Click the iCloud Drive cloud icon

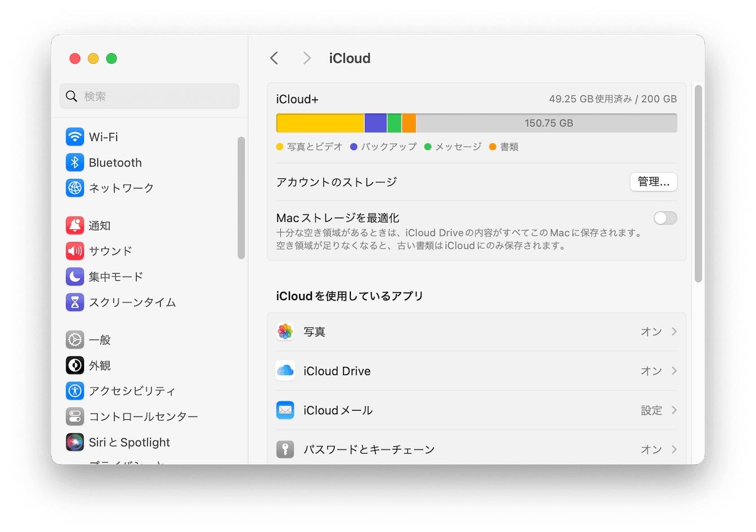tap(285, 371)
